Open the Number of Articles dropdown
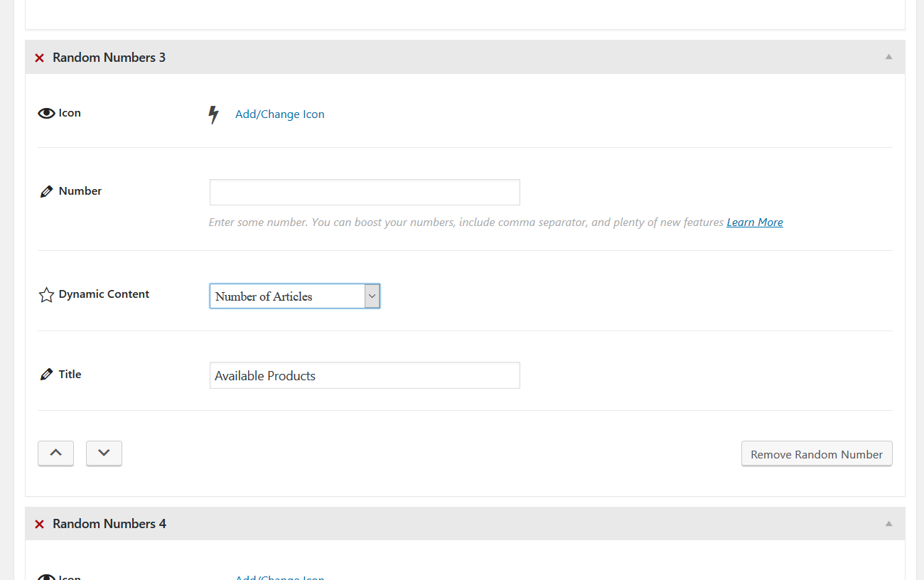 click(295, 296)
